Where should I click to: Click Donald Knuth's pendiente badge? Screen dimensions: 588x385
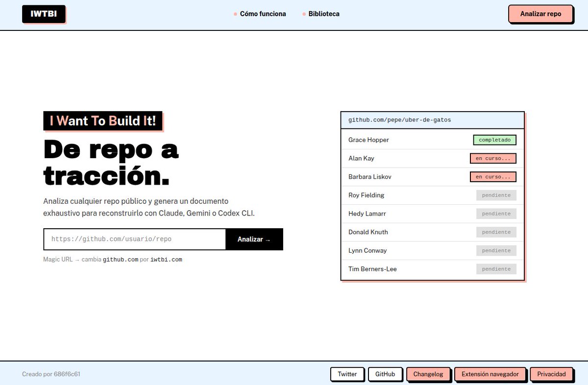[x=496, y=232]
